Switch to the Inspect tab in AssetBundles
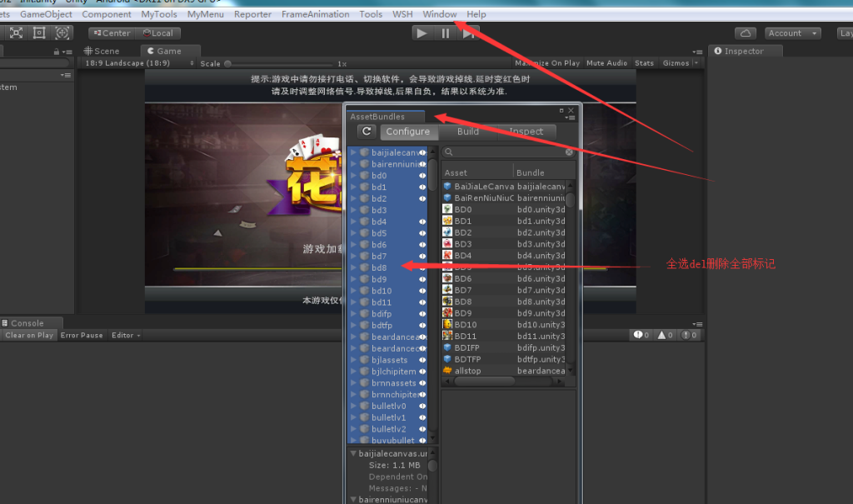The height and width of the screenshot is (504, 853). tap(526, 131)
